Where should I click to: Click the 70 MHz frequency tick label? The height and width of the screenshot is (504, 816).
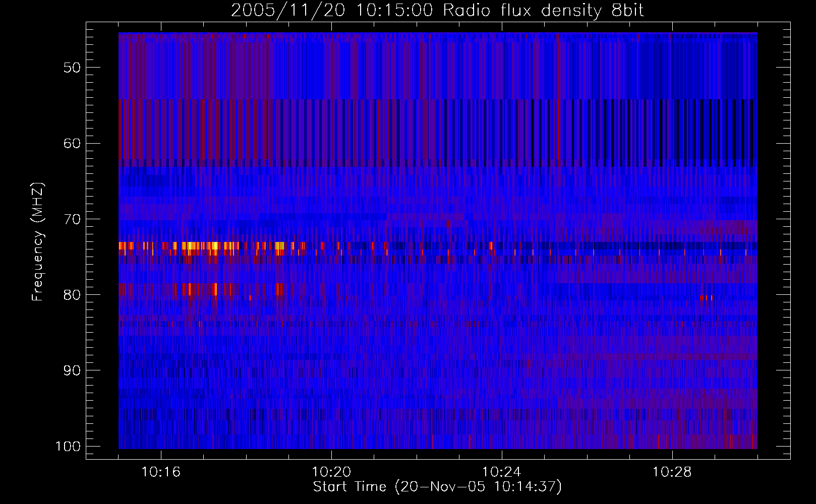coord(72,219)
